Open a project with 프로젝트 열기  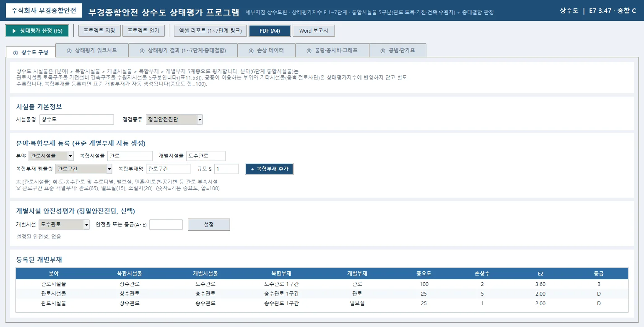143,31
